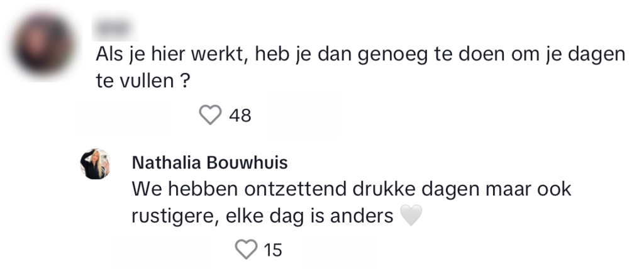Screen dimensions: 644x269
Task: Open the first commenter's blurred profile picture
Action: click(x=44, y=47)
